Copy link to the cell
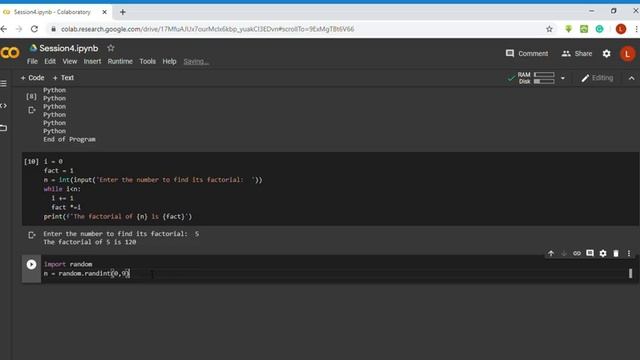Screen dimensions: 640x360 [x=577, y=253]
